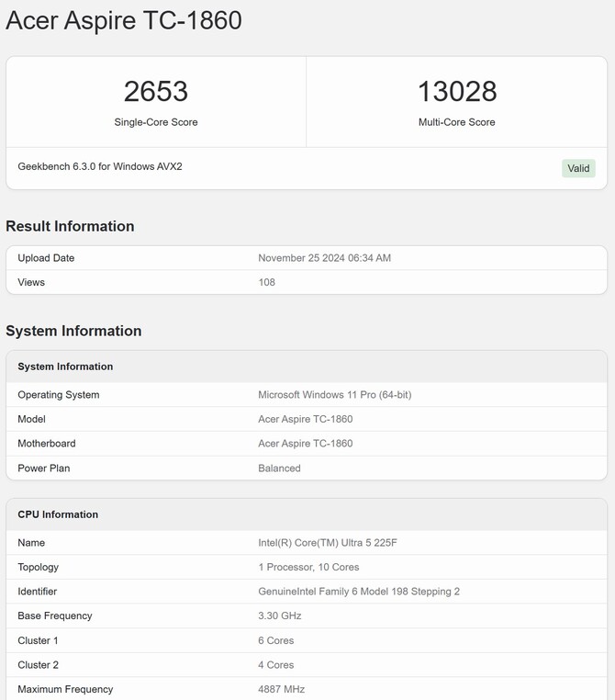Select the 4 Cores value

pos(276,665)
